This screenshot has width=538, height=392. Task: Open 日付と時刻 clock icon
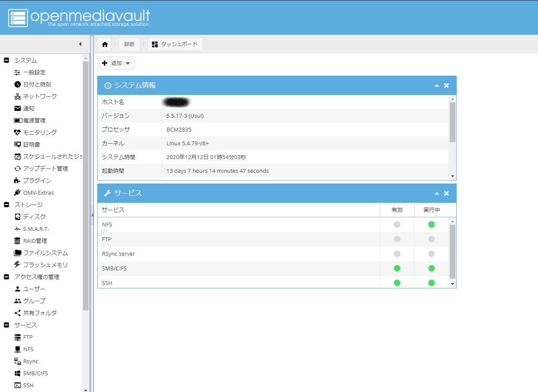click(x=18, y=84)
